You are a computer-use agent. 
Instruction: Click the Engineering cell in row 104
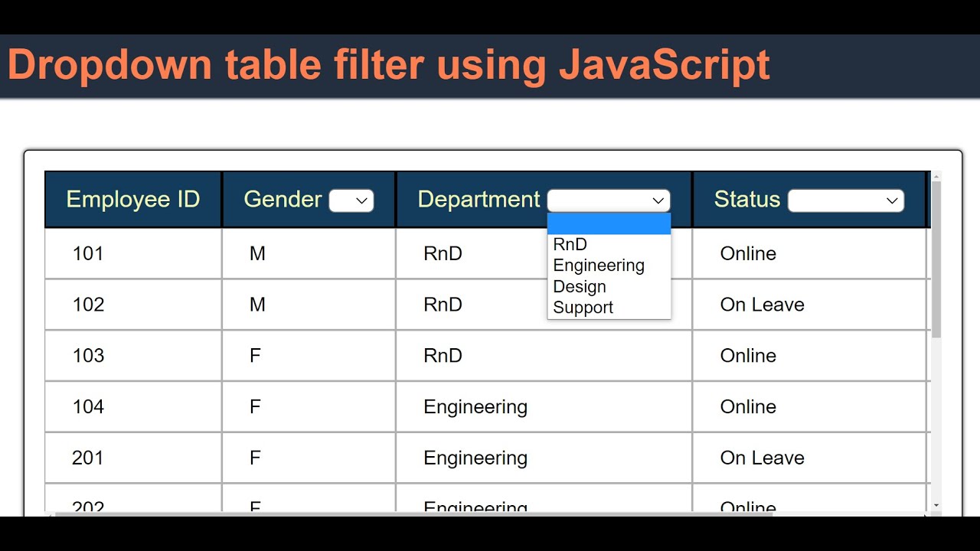pyautogui.click(x=544, y=406)
